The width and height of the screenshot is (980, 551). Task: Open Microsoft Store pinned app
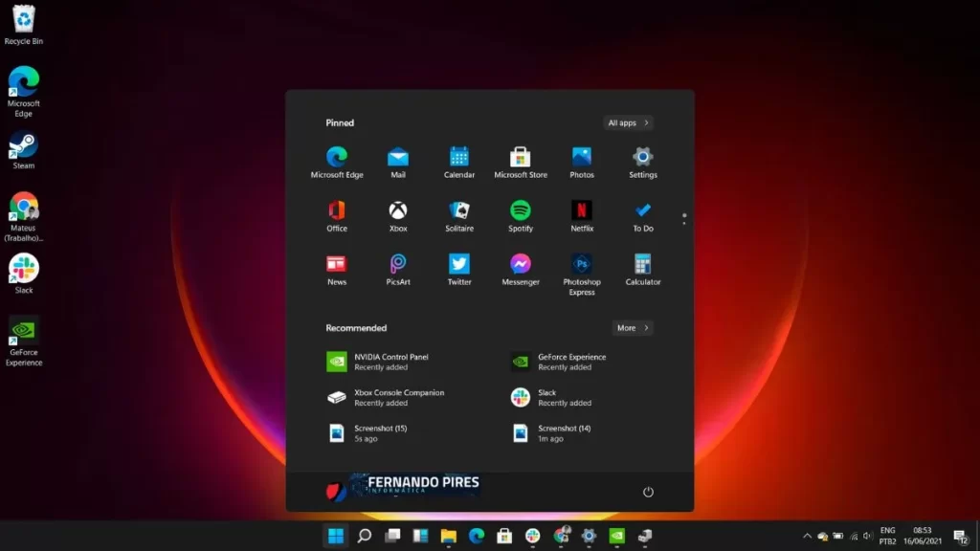click(520, 163)
